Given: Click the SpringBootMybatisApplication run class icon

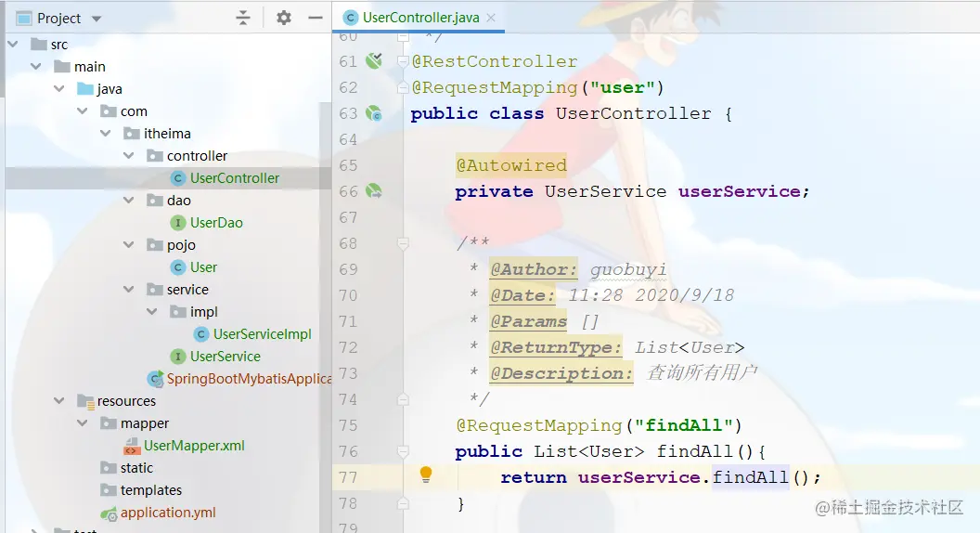Looking at the screenshot, I should click(155, 379).
